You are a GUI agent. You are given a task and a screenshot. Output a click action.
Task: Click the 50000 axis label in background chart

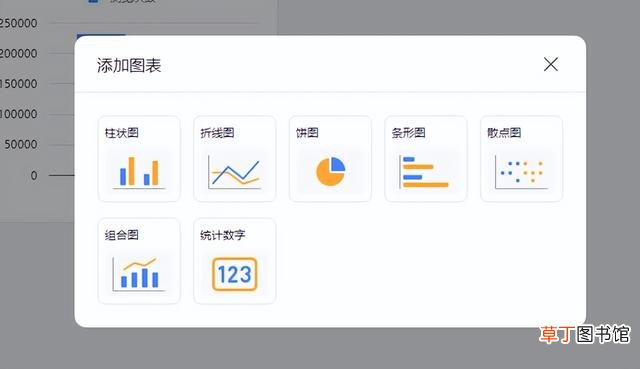[21, 144]
